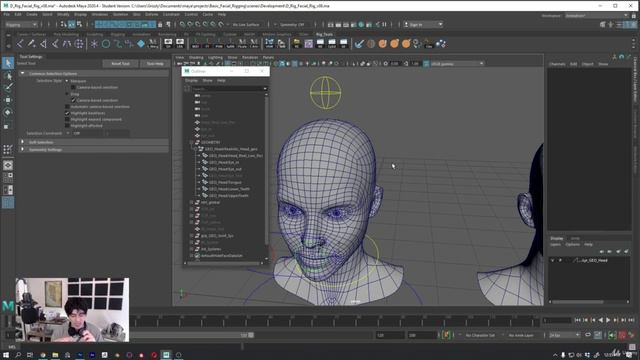640x360 pixels.
Task: Activate the Rotate tool in toolbox
Action: coord(8,113)
